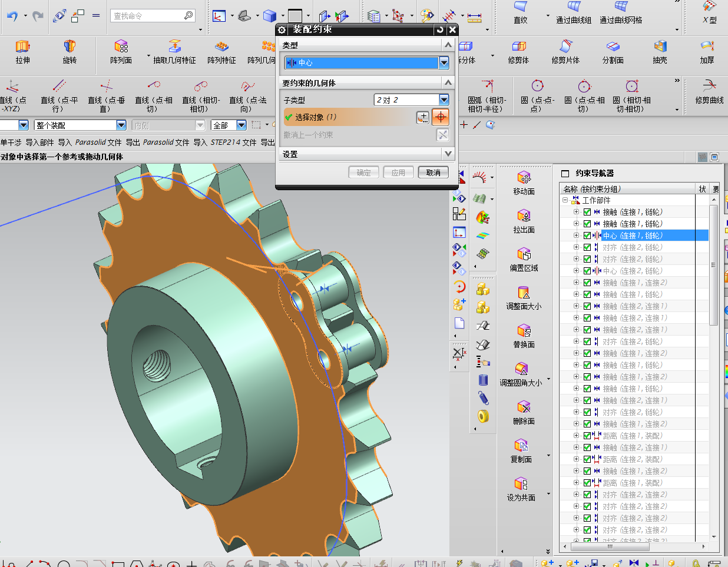Click the constraint navigator vertical scrollbar
This screenshot has width=728, height=567.
(x=713, y=265)
